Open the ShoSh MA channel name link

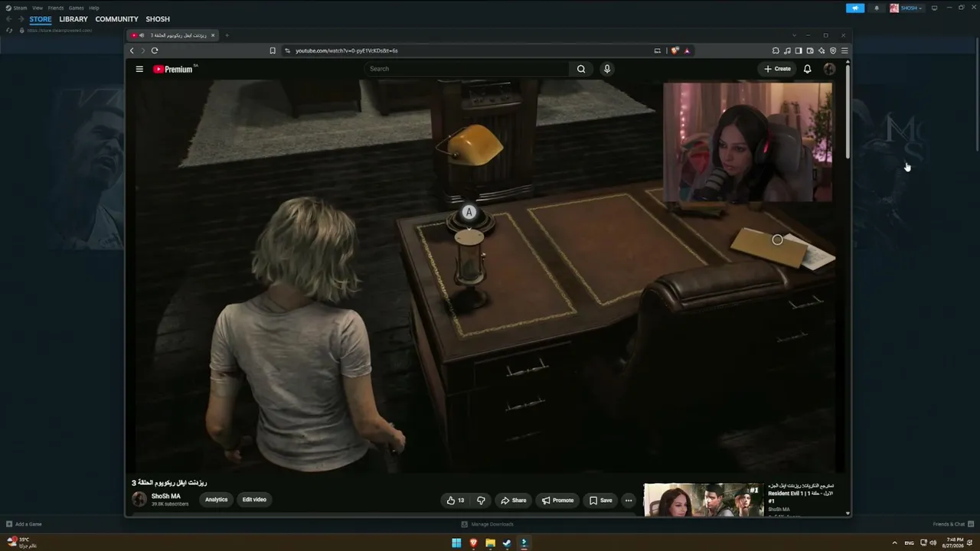tap(166, 497)
